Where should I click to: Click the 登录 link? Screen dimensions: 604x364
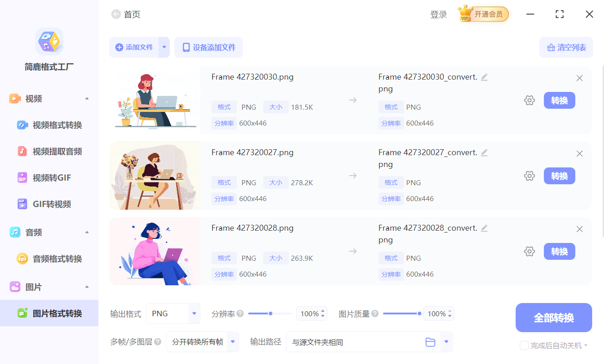pyautogui.click(x=438, y=14)
